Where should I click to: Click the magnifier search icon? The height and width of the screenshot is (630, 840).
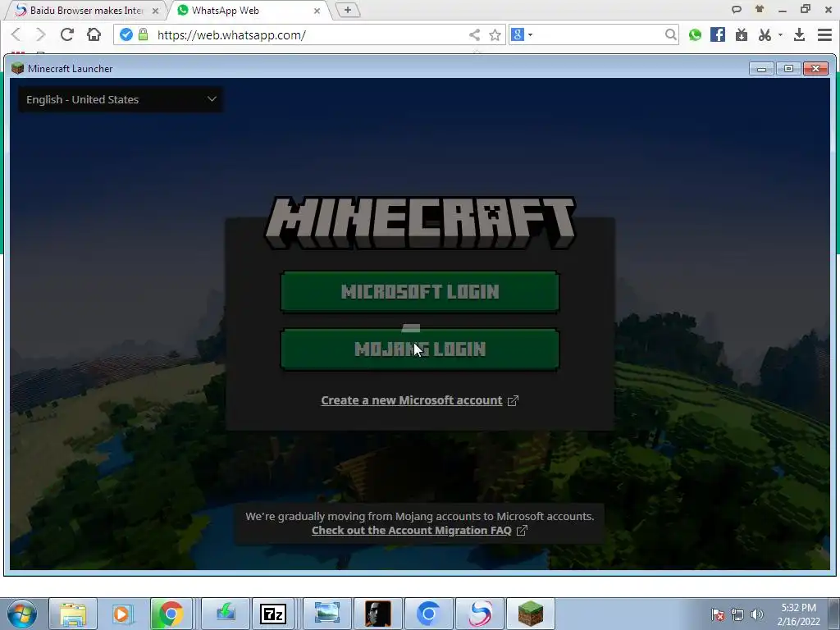671,34
